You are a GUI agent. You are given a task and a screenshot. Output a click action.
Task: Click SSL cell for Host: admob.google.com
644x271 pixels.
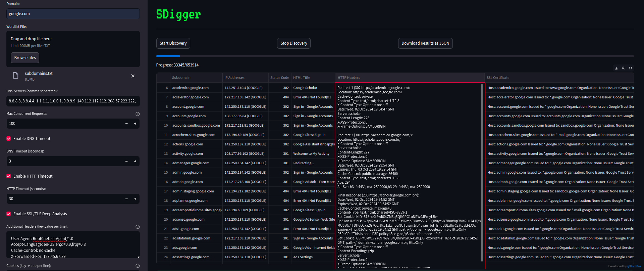click(560, 182)
